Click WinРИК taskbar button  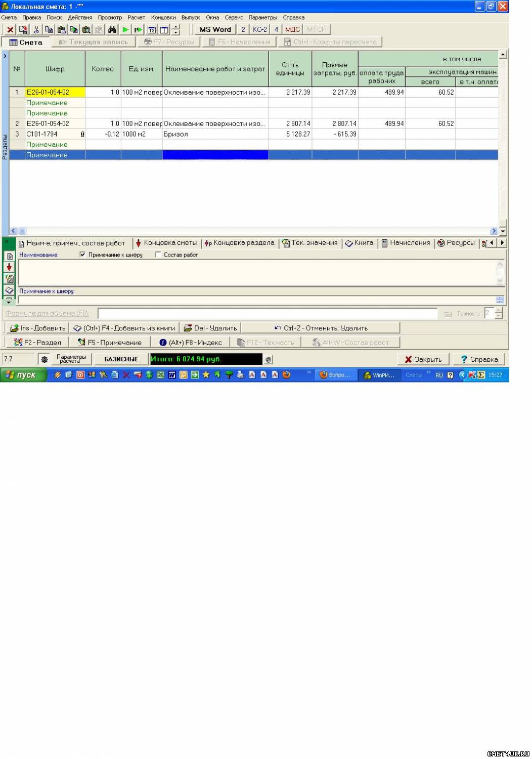[379, 375]
